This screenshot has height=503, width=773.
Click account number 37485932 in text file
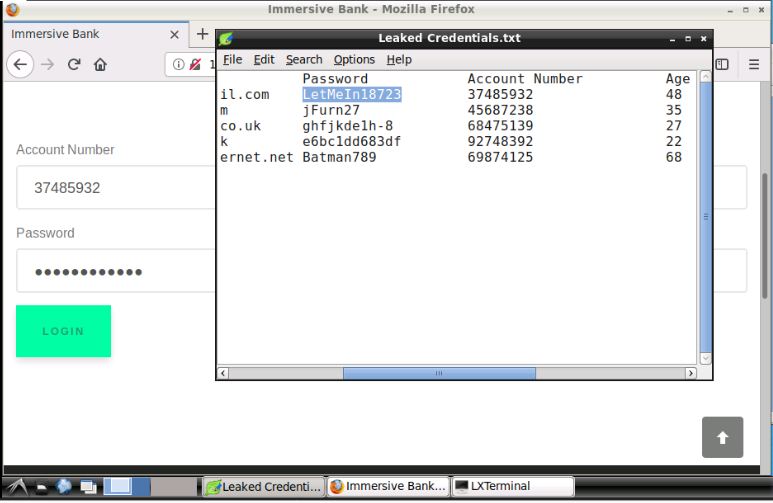500,94
